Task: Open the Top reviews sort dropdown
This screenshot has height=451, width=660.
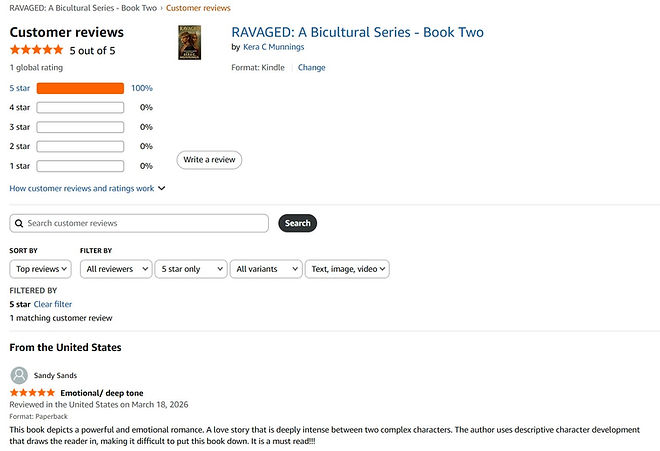Action: pyautogui.click(x=40, y=269)
